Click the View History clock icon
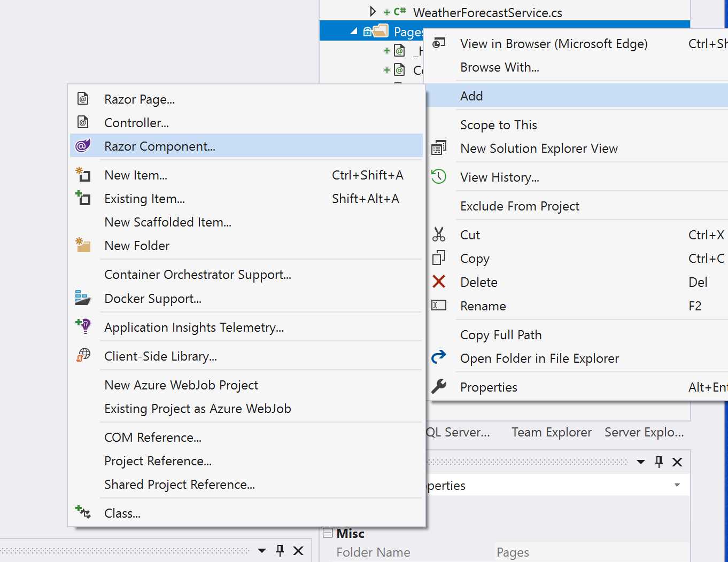This screenshot has height=562, width=728. pos(439,177)
